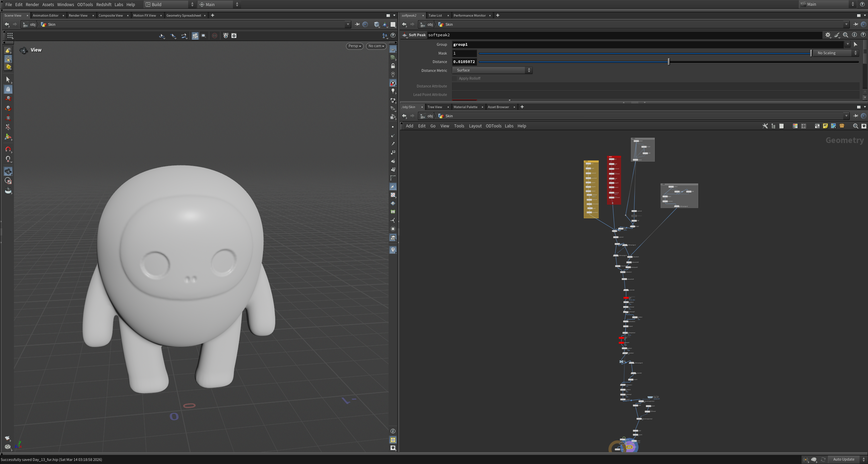
Task: Toggle the viewport lock camera icon on right strip
Action: [x=393, y=66]
